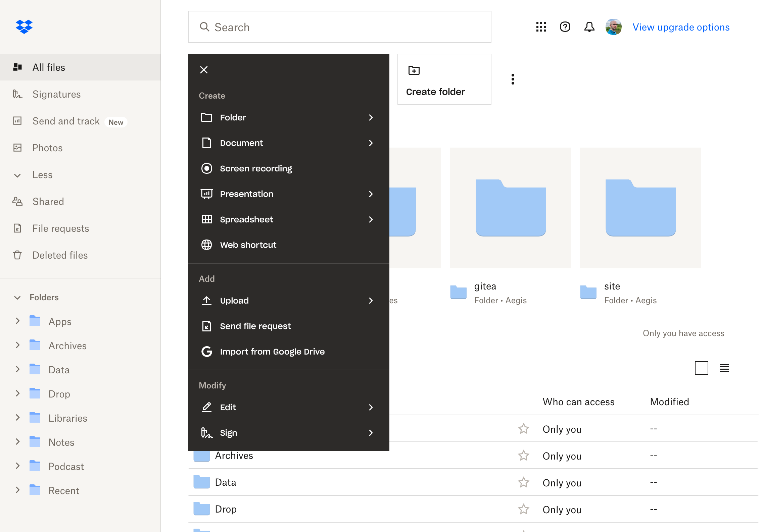Click the Send and track sidebar icon
The height and width of the screenshot is (532, 762).
(17, 121)
